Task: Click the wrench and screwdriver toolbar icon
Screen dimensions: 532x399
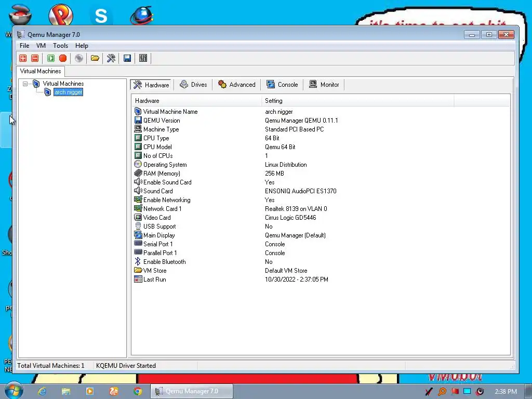Action: pyautogui.click(x=111, y=58)
